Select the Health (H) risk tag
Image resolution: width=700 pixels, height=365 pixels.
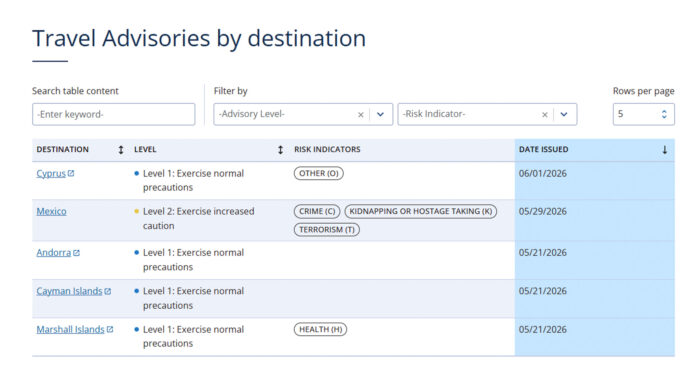tap(321, 329)
